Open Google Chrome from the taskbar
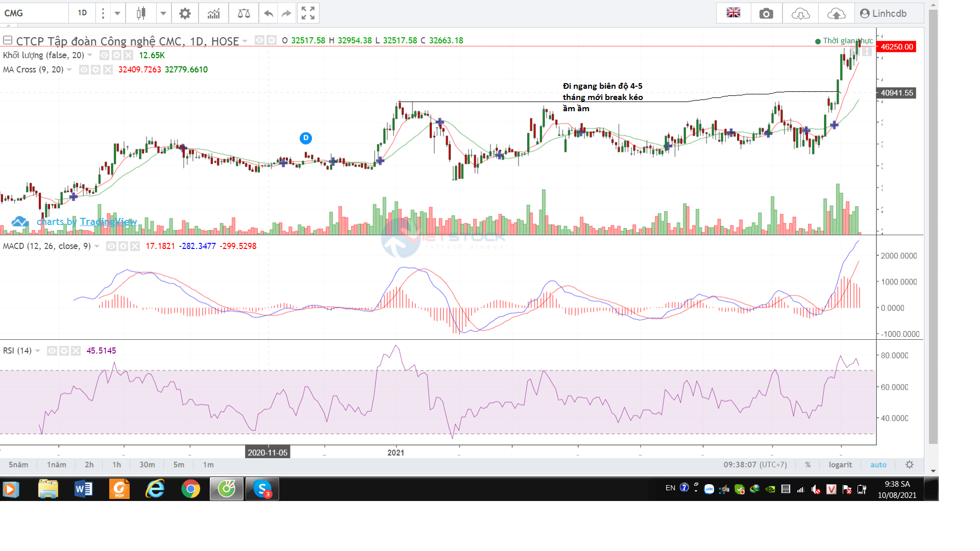The image size is (980, 551). click(190, 489)
